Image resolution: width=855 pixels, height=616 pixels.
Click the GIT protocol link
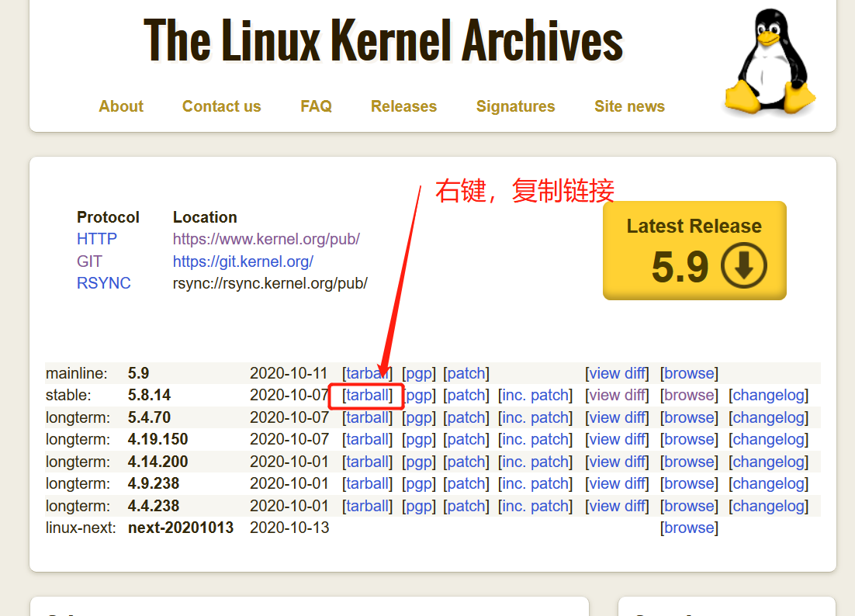click(x=89, y=261)
